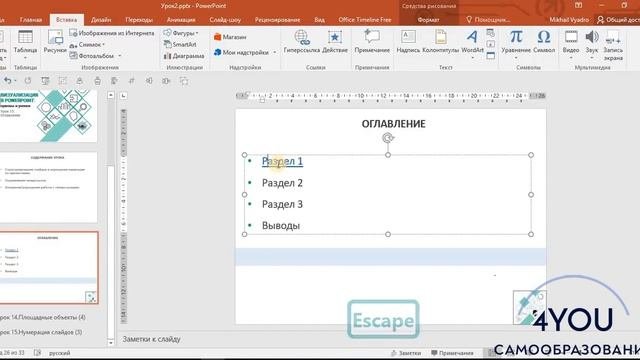Select the Содержание урока slide thumbnail
Image resolution: width=640 pixels, height=360 pixels.
pyautogui.click(x=48, y=187)
